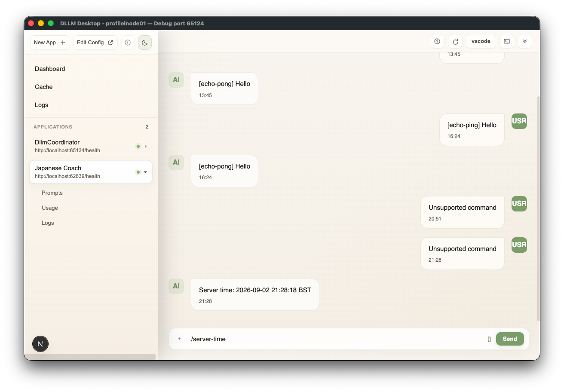Focus the message input containing /server-time
The height and width of the screenshot is (392, 564).
click(335, 339)
